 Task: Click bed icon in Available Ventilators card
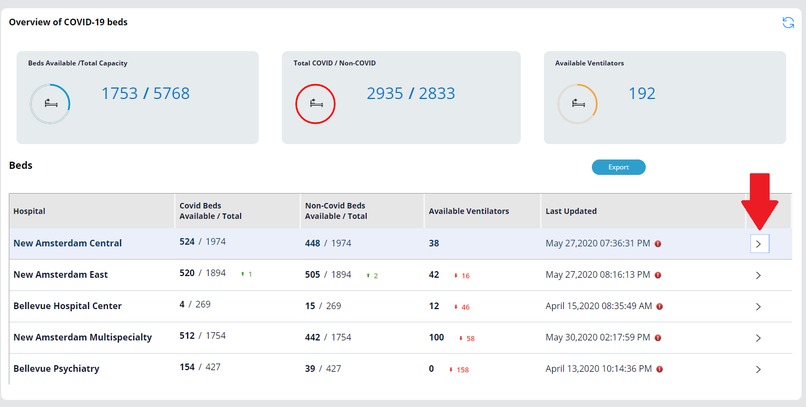click(x=578, y=104)
